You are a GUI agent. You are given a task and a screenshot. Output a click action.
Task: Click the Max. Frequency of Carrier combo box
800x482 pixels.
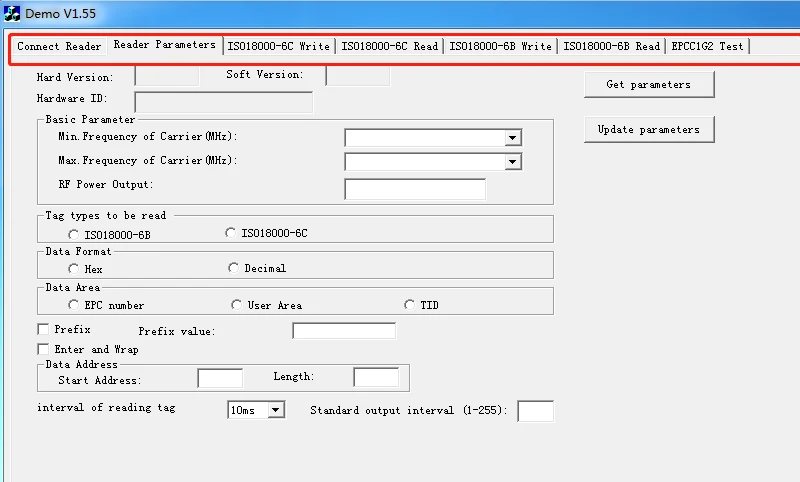pyautogui.click(x=433, y=162)
